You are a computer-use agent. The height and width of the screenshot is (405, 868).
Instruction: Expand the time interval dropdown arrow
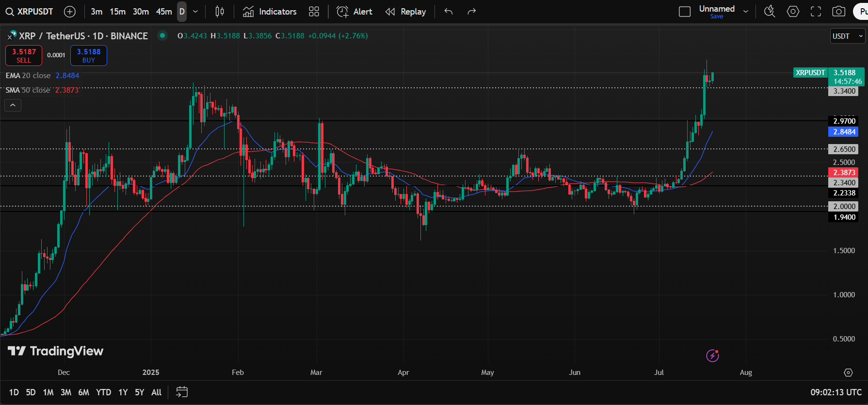[195, 12]
